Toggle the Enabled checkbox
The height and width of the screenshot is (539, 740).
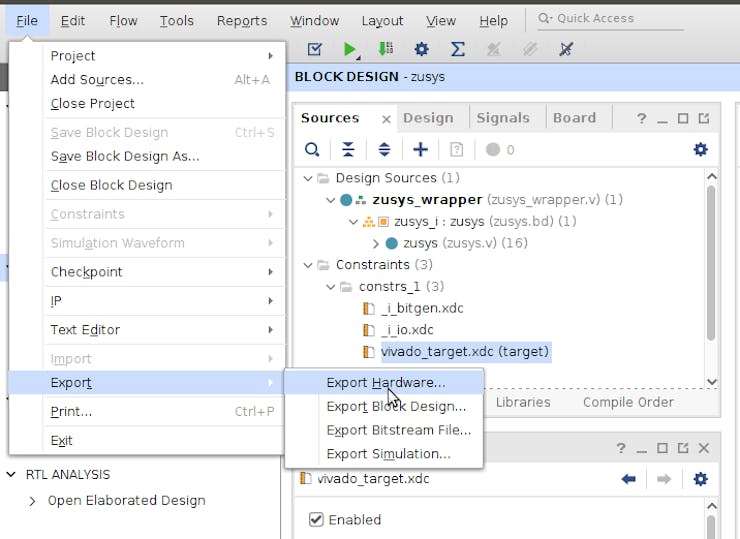pyautogui.click(x=316, y=520)
